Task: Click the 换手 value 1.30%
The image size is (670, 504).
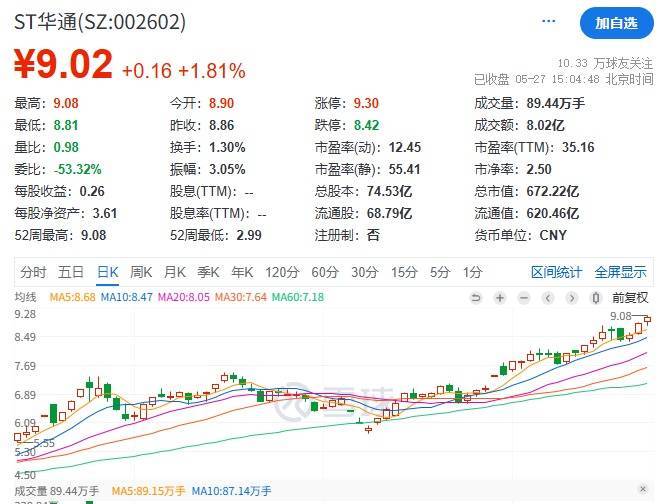Action: (x=227, y=147)
